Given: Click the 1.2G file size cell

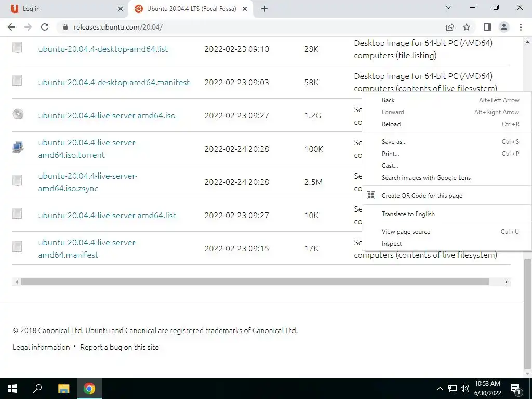Looking at the screenshot, I should point(312,116).
